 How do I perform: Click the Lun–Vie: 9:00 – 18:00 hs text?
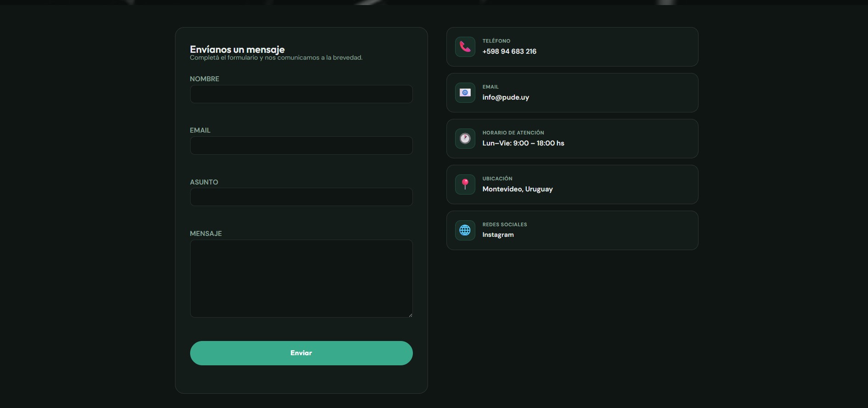point(523,143)
